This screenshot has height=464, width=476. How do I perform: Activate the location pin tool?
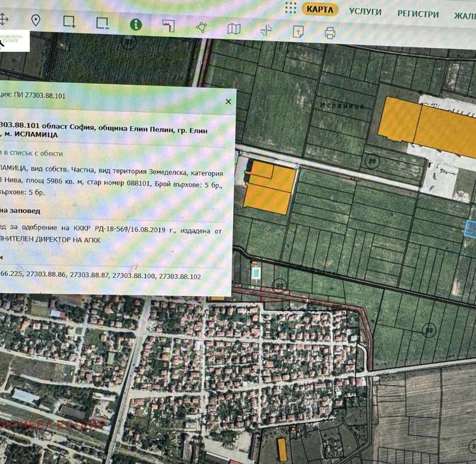(36, 21)
